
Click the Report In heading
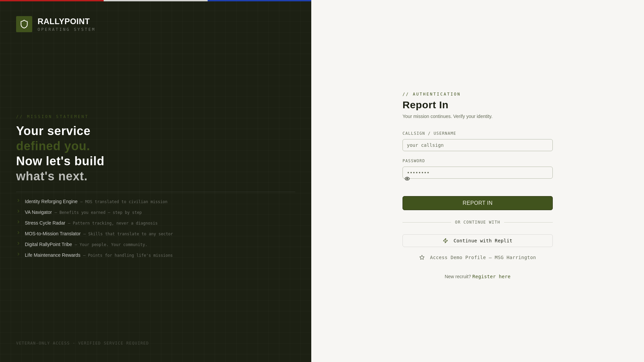click(x=425, y=105)
